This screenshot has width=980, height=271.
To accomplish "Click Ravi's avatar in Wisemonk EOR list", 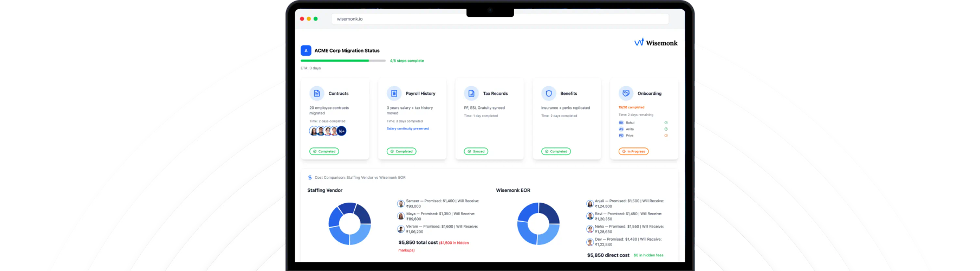I will pos(590,216).
